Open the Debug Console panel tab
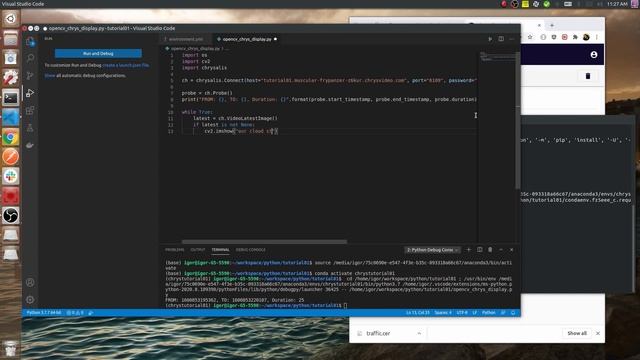640x360 pixels. [251, 250]
